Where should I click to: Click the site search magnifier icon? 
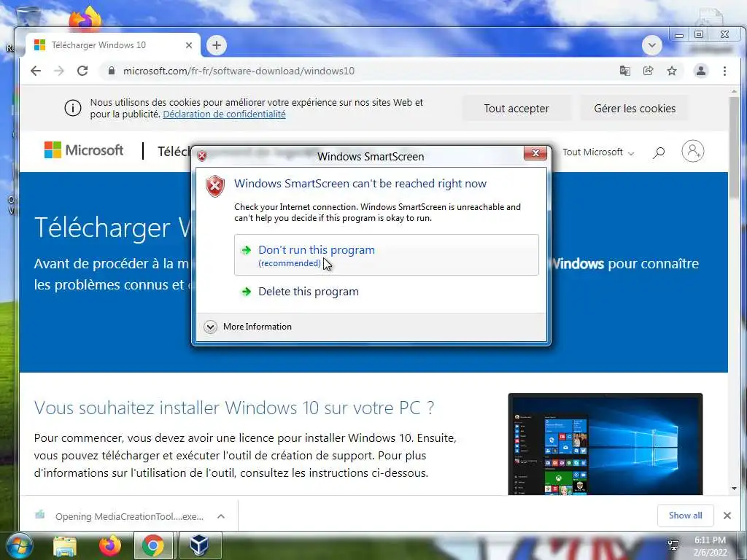(x=659, y=152)
